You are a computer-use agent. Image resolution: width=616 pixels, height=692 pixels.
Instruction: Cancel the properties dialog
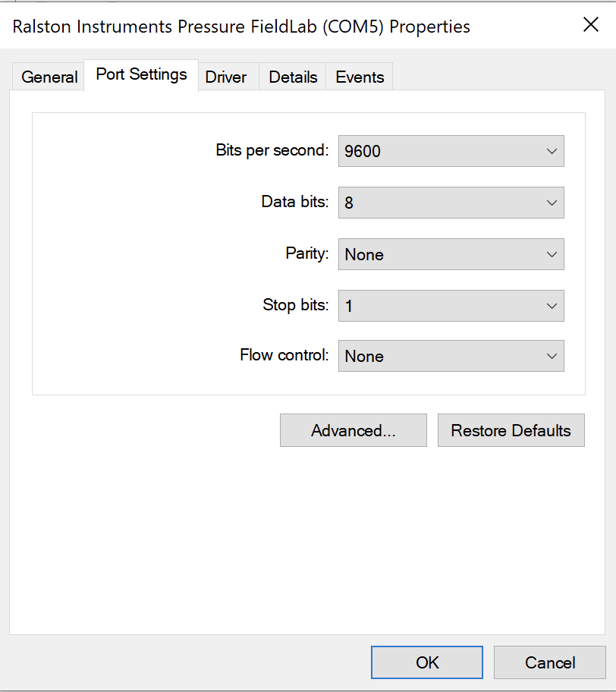550,662
